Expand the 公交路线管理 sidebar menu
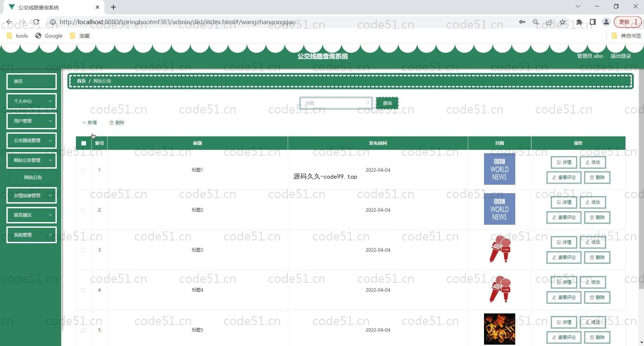This screenshot has width=644, height=346. click(32, 140)
